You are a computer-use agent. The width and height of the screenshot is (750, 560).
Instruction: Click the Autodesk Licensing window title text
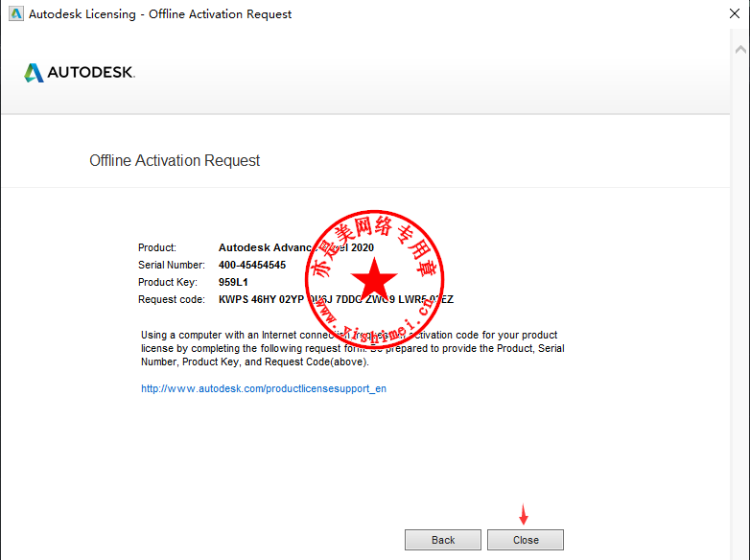tap(160, 14)
